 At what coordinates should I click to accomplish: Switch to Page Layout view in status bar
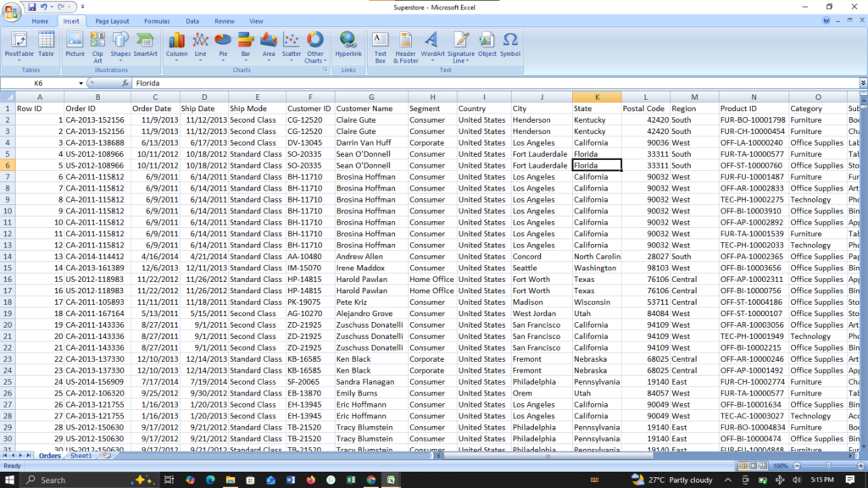(x=753, y=466)
